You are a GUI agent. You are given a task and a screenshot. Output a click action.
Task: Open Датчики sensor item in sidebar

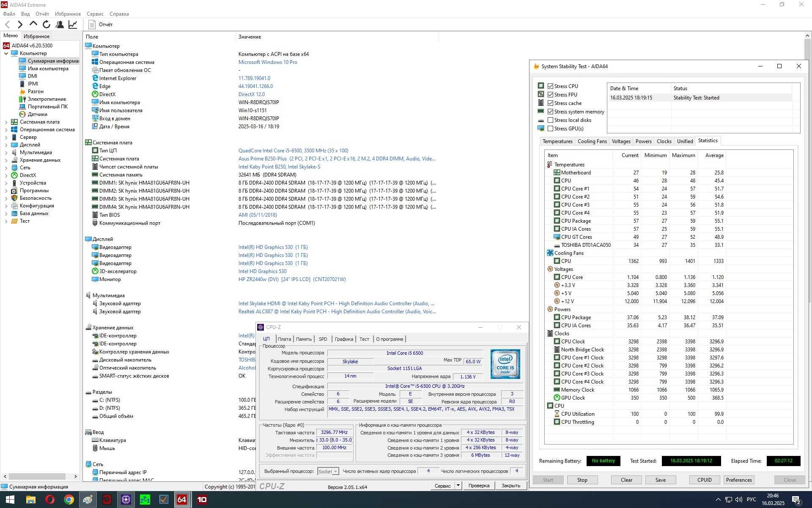38,114
